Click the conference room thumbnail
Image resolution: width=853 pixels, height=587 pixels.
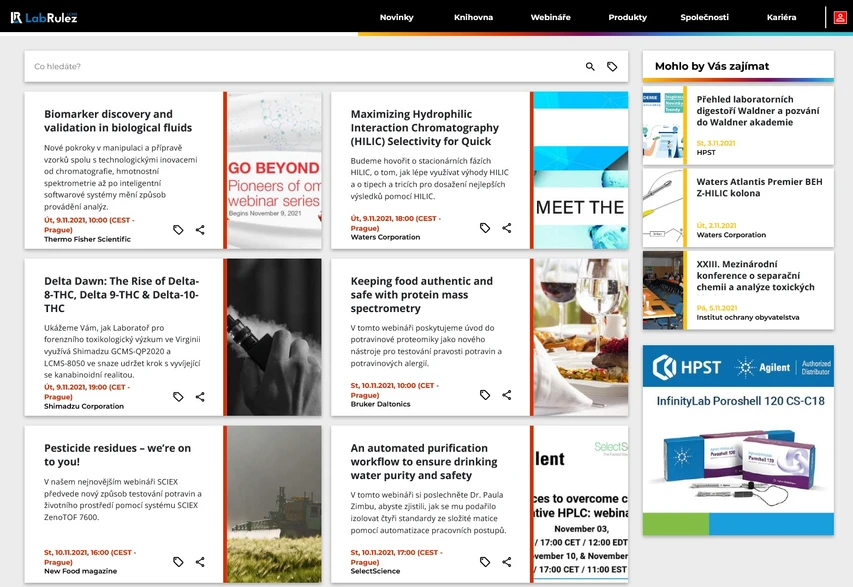pyautogui.click(x=663, y=291)
